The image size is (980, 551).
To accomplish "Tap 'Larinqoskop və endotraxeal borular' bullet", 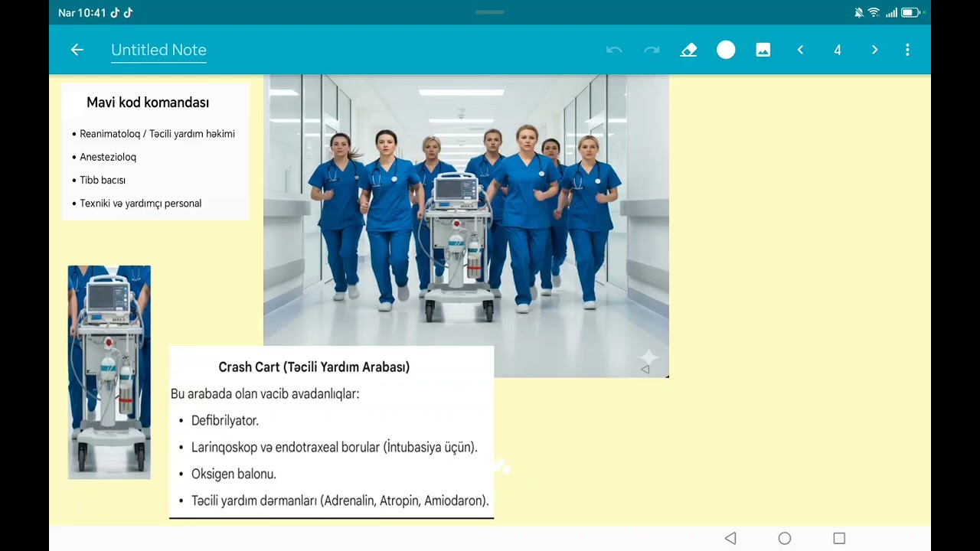I will click(328, 448).
